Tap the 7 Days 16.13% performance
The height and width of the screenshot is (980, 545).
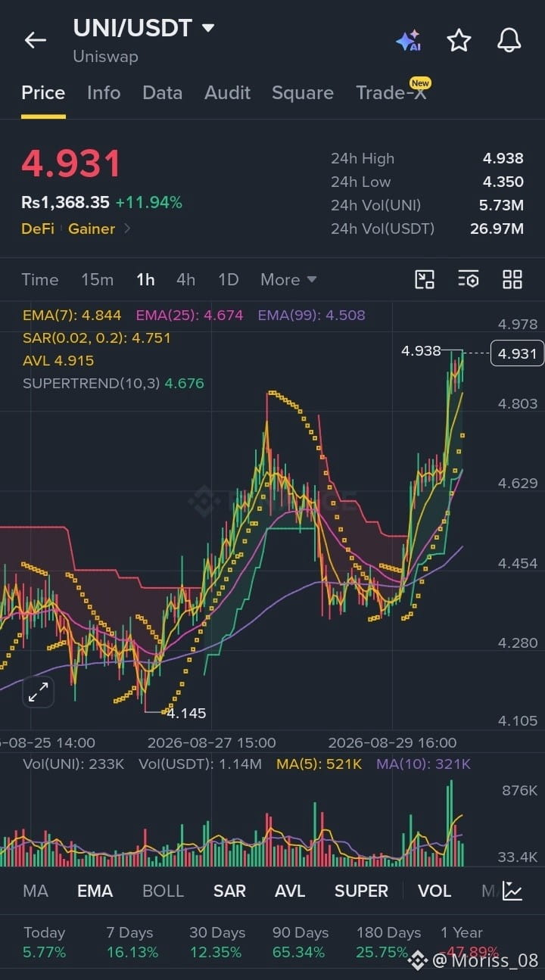(132, 942)
